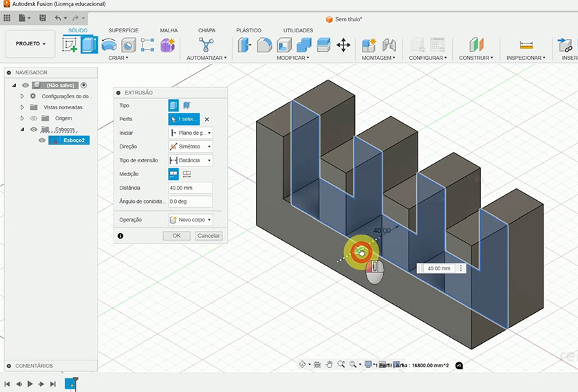Switch to the SUPERFÍCIE tab
The width and height of the screenshot is (578, 392).
(x=123, y=30)
